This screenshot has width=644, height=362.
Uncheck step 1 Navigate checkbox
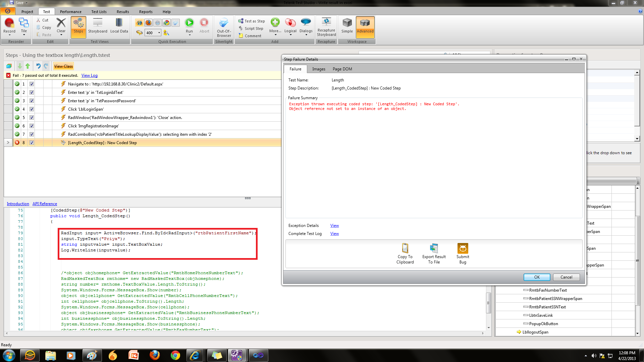click(x=32, y=84)
